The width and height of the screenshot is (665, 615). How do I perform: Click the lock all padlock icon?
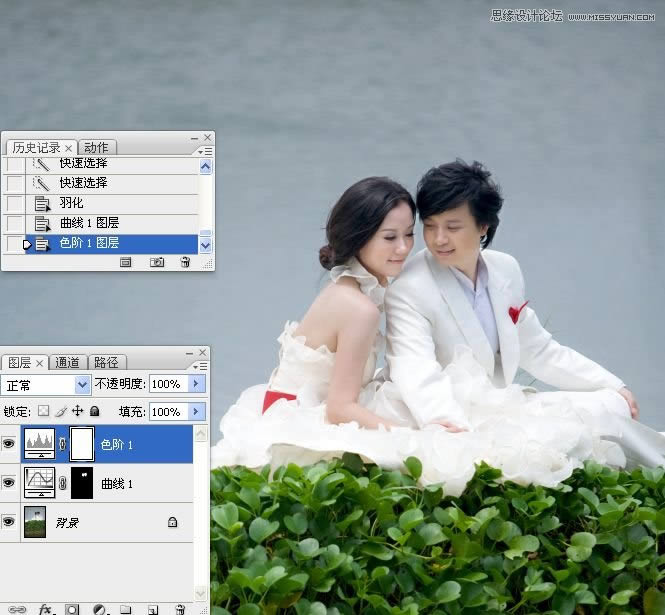click(x=94, y=411)
